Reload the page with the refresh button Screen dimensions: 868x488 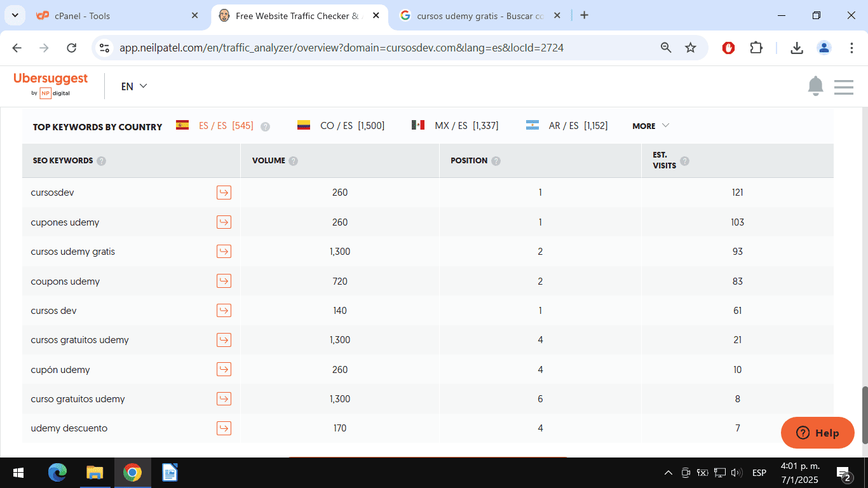(72, 48)
